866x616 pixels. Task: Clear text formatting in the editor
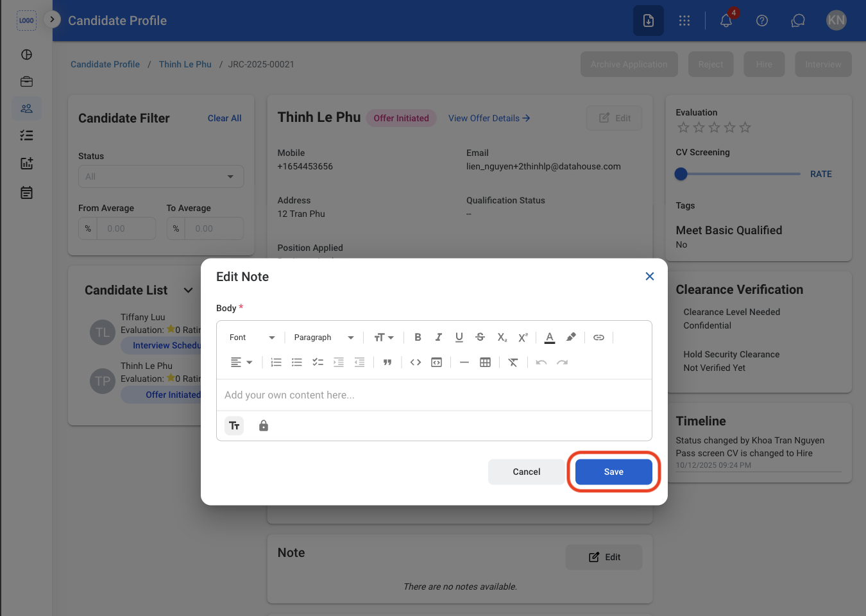(x=513, y=363)
